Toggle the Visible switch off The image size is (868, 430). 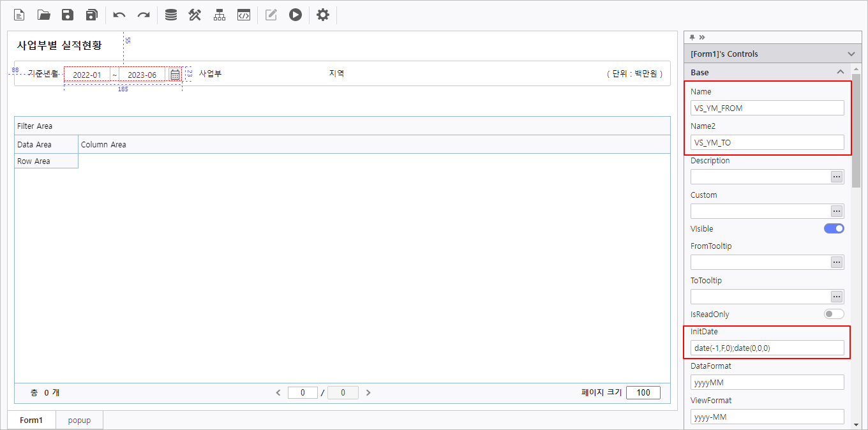coord(834,228)
